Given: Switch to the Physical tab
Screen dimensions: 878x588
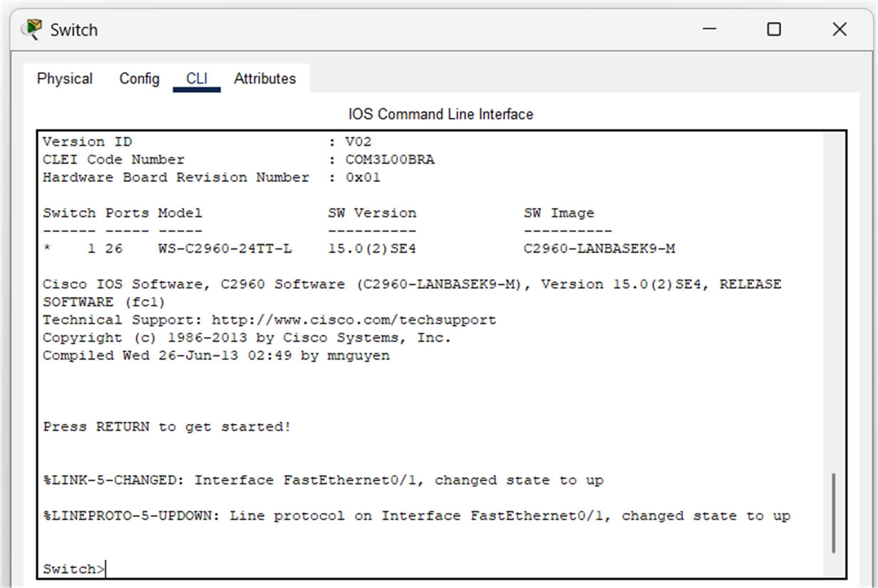Looking at the screenshot, I should (x=65, y=78).
